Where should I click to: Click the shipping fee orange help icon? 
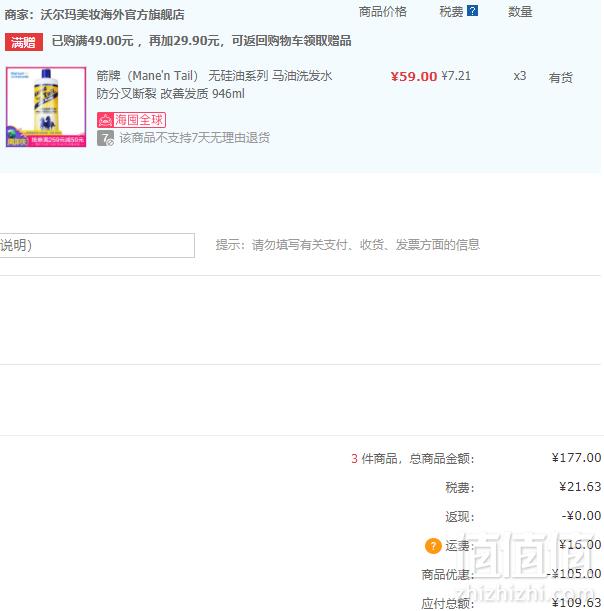click(433, 546)
